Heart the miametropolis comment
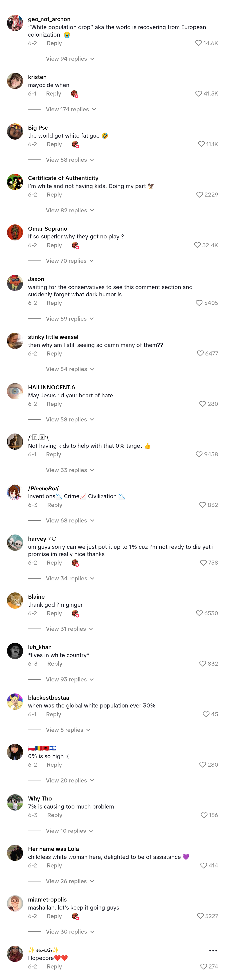227x980 pixels. tap(200, 916)
